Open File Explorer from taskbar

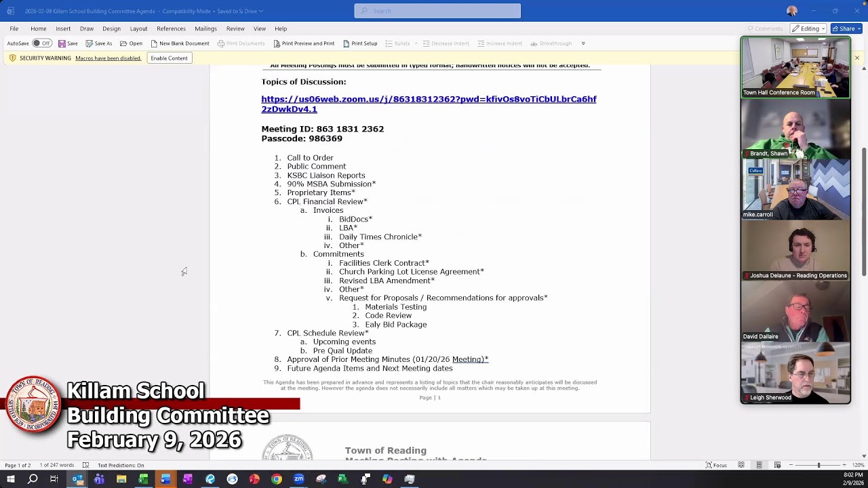point(121,479)
